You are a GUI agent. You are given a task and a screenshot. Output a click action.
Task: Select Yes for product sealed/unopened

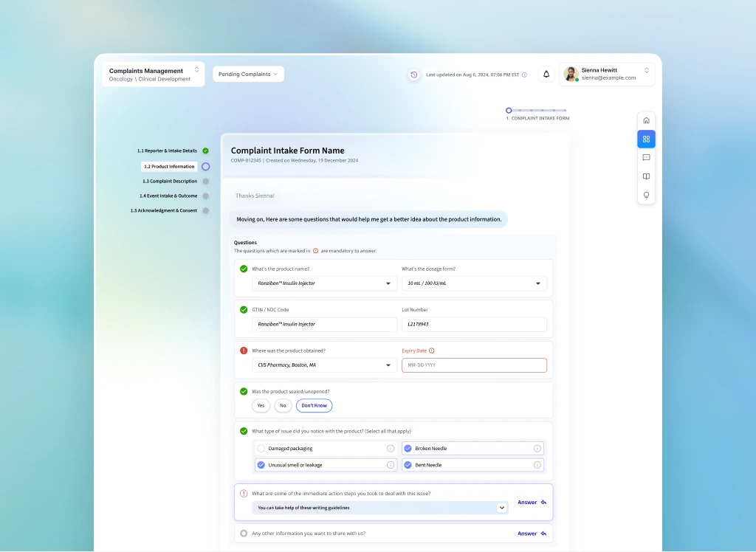pos(261,405)
